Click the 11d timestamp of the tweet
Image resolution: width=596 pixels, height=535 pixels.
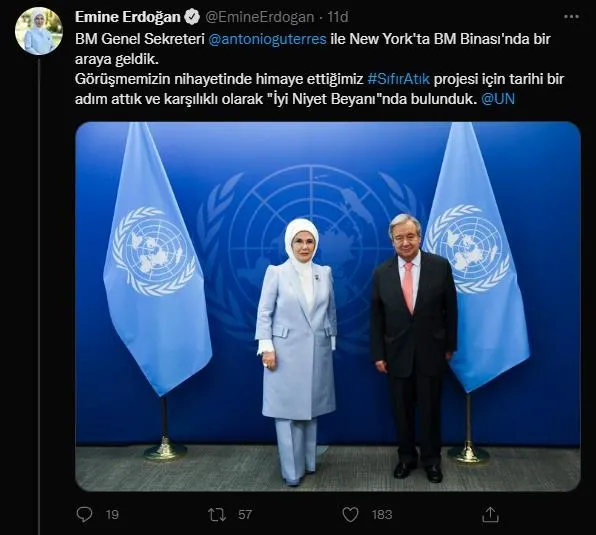click(338, 17)
